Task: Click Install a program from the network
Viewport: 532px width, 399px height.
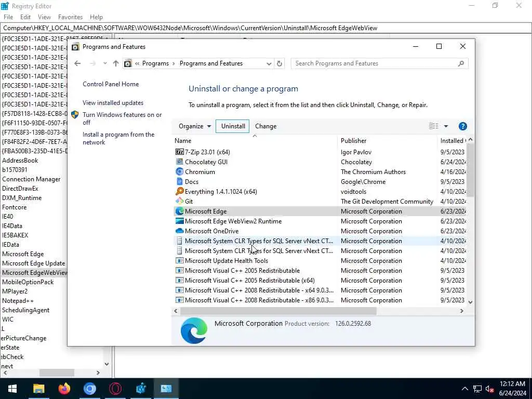Action: (x=118, y=138)
